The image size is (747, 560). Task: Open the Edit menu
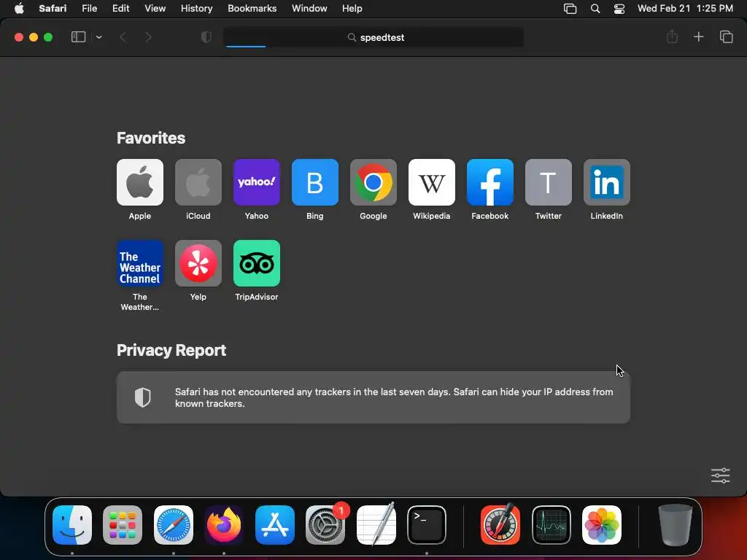pos(121,9)
